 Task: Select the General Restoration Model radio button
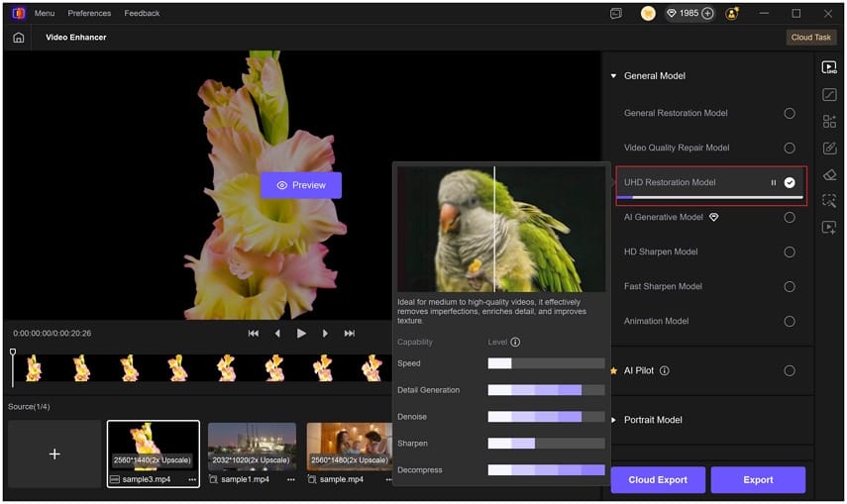(789, 114)
